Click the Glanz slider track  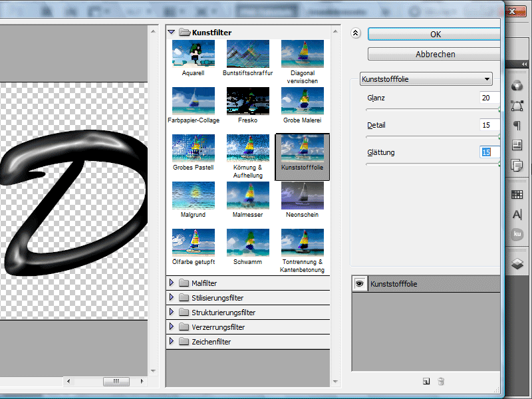pos(433,110)
